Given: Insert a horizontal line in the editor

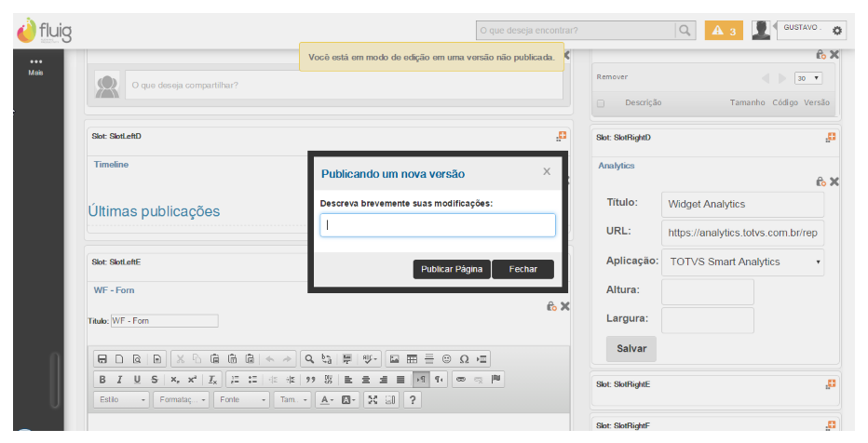Looking at the screenshot, I should tap(429, 359).
